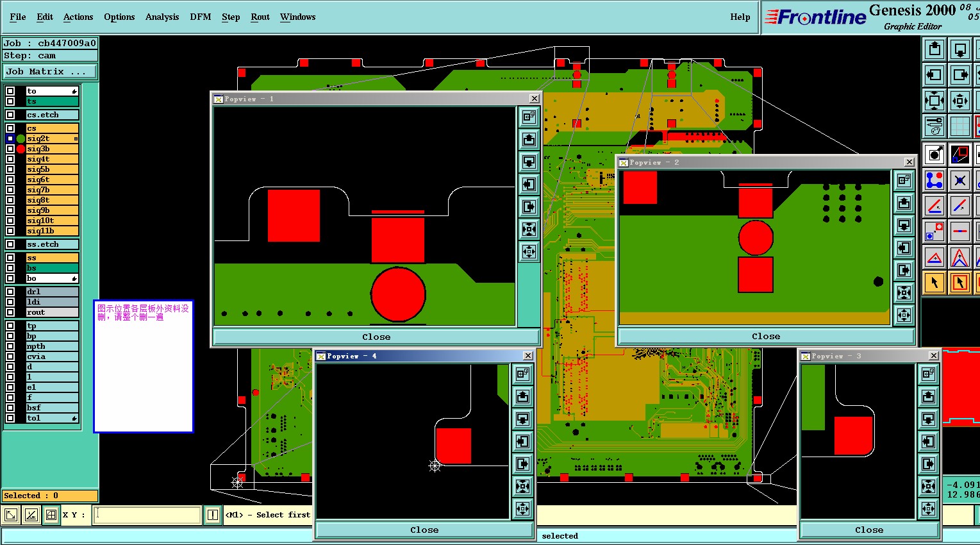Tick the checkbox for layer sig2t

tap(10, 138)
